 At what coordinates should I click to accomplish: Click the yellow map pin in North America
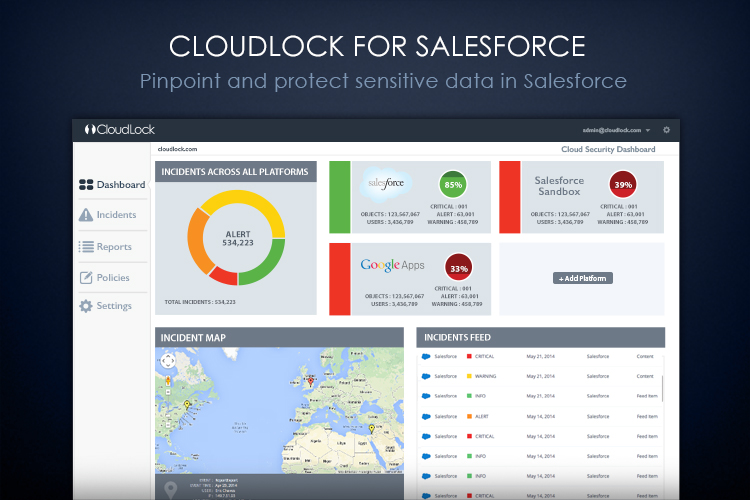(x=187, y=405)
